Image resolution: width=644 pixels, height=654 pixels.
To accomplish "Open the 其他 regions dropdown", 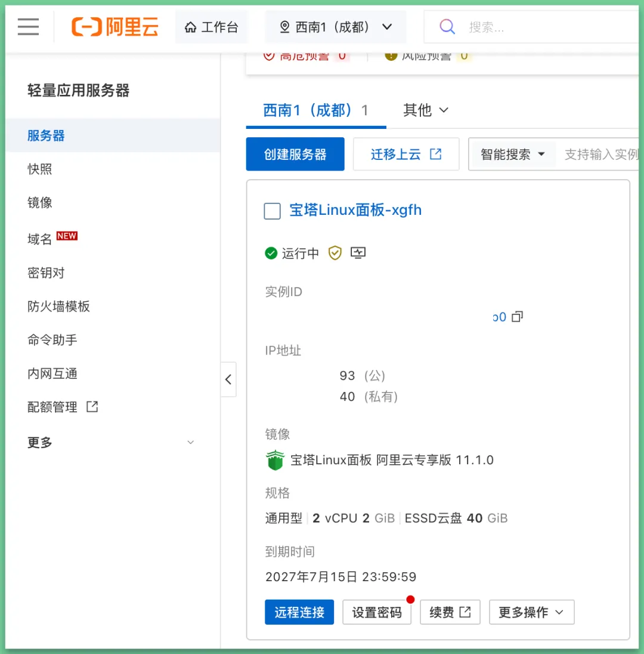I will [x=425, y=110].
